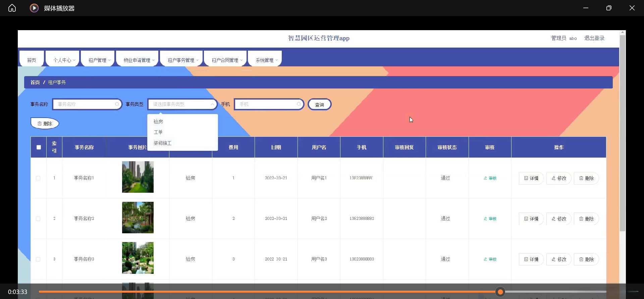Select 工单 option in dropdown list
Image resolution: width=644 pixels, height=299 pixels.
tap(182, 132)
